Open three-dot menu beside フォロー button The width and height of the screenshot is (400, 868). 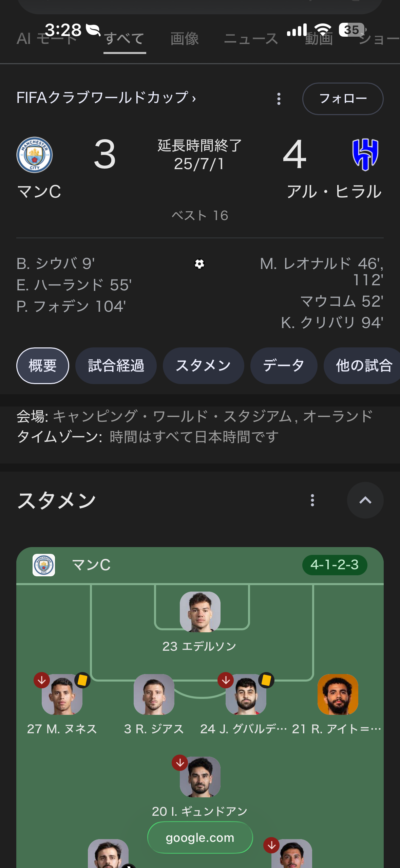[279, 99]
